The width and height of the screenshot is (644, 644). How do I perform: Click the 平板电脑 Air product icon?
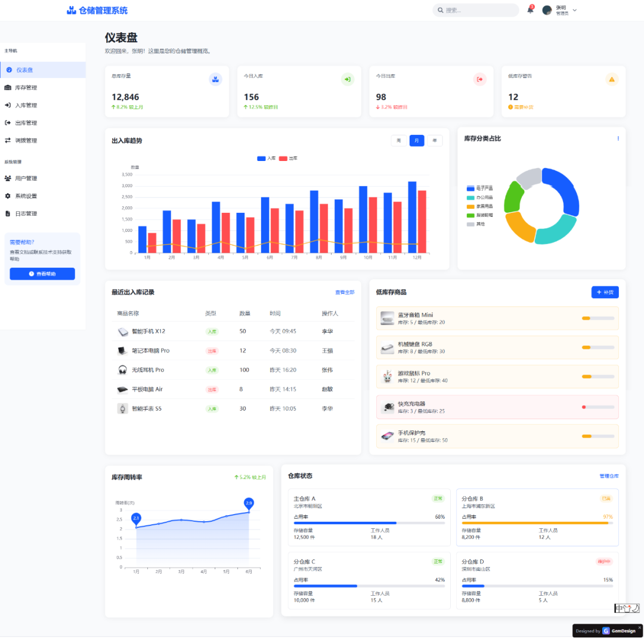click(122, 389)
